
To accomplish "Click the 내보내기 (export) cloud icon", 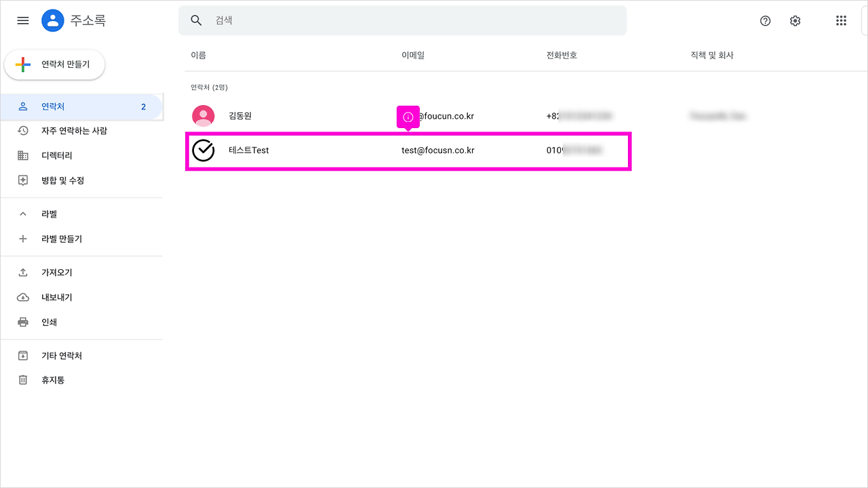I will (x=22, y=297).
